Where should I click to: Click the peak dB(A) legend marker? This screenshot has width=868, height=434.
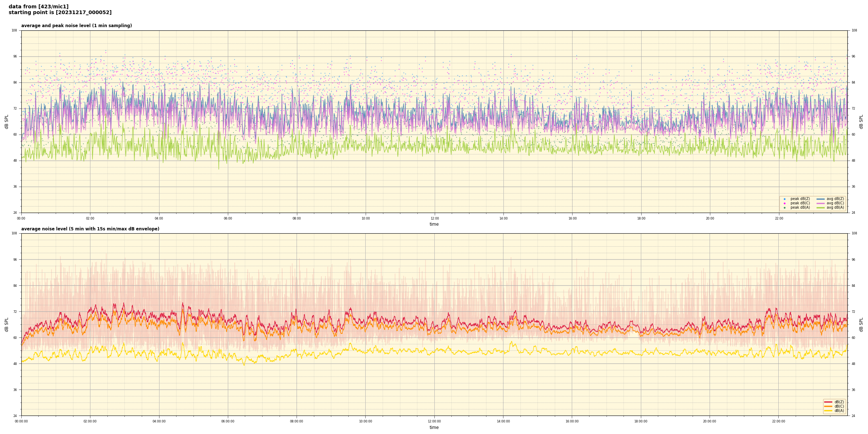coord(784,208)
